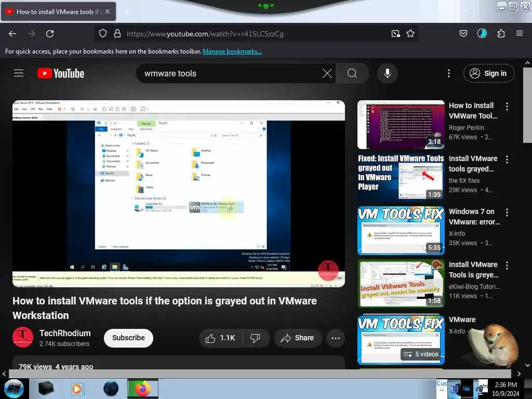This screenshot has width=532, height=399.
Task: Go back with the browser back arrow
Action: click(12, 34)
